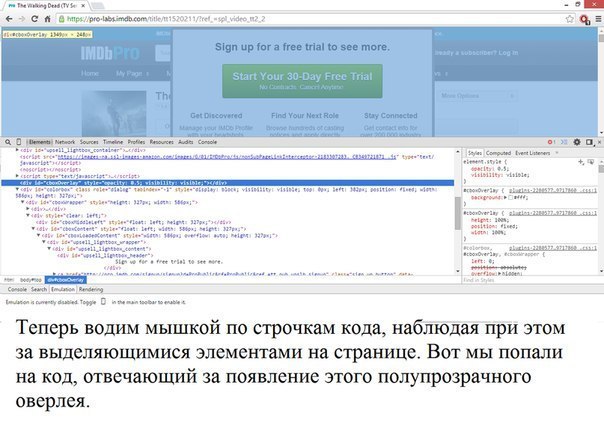Open the DevTools Timeline tab
604x432 pixels.
pos(113,142)
